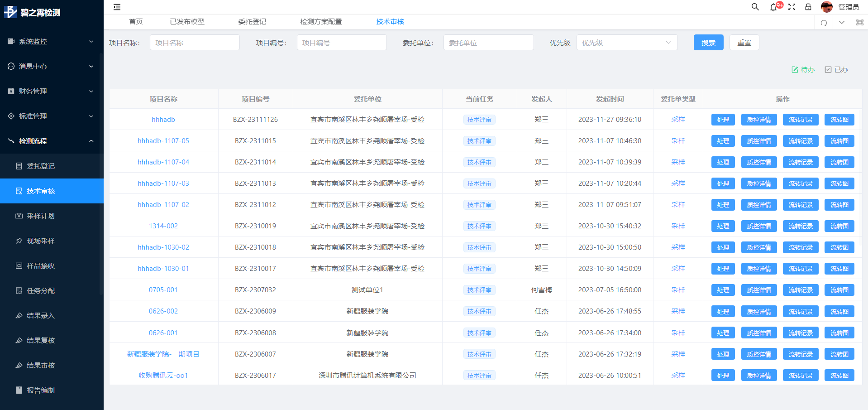Screen dimensions: 868x410
Task: Open project link hhhadb-1107-04
Action: pyautogui.click(x=163, y=162)
